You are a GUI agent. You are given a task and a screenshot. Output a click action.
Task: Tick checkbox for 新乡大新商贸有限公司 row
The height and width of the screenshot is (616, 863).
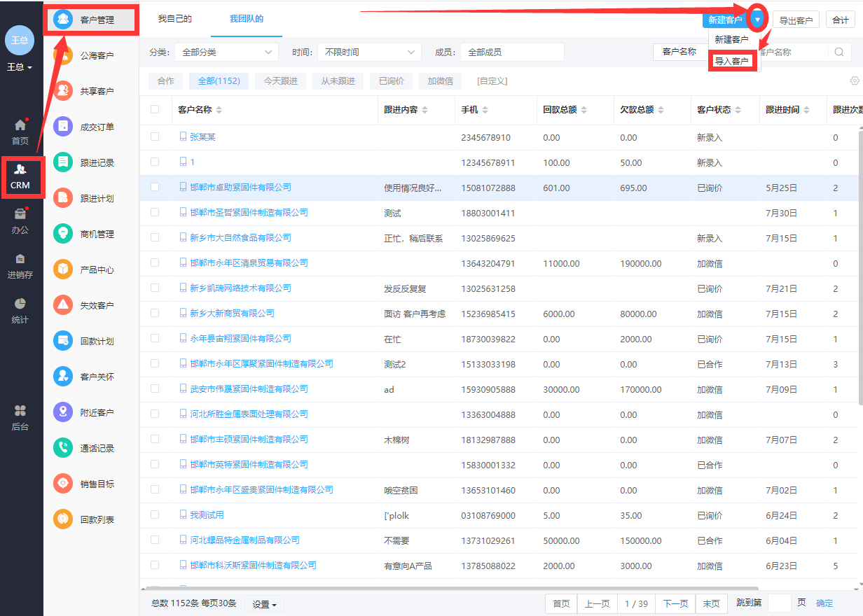point(155,313)
